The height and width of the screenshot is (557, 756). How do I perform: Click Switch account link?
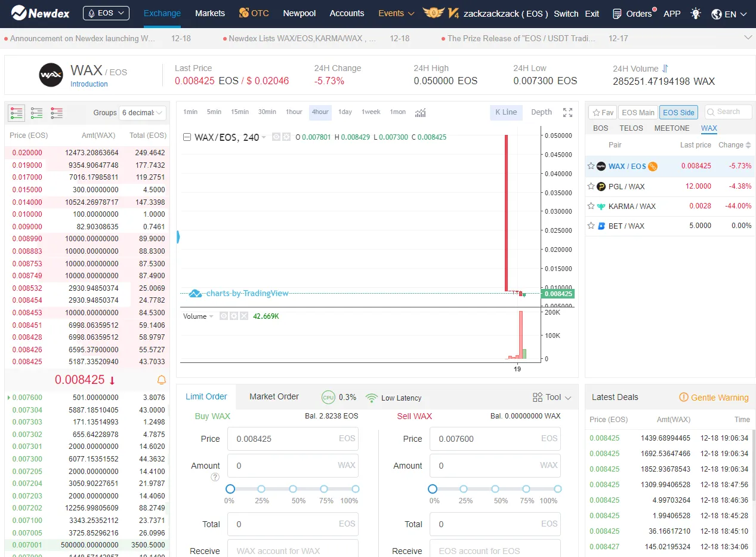point(566,14)
